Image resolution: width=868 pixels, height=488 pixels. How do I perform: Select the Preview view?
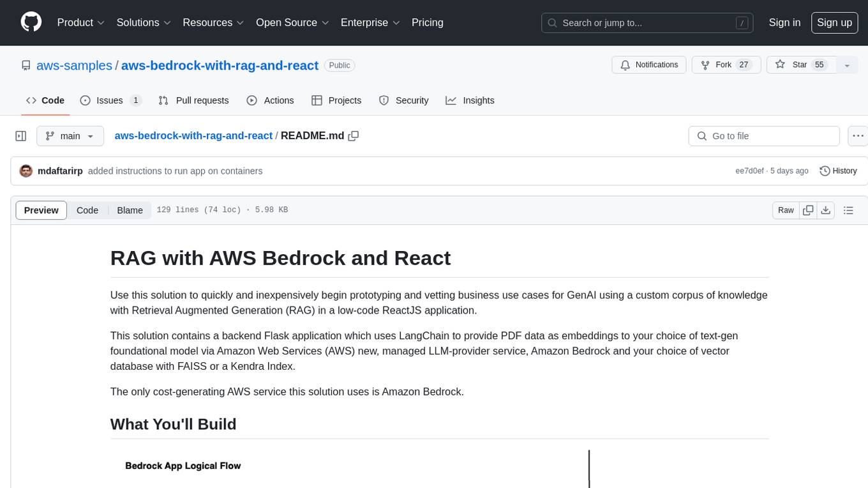pos(41,210)
